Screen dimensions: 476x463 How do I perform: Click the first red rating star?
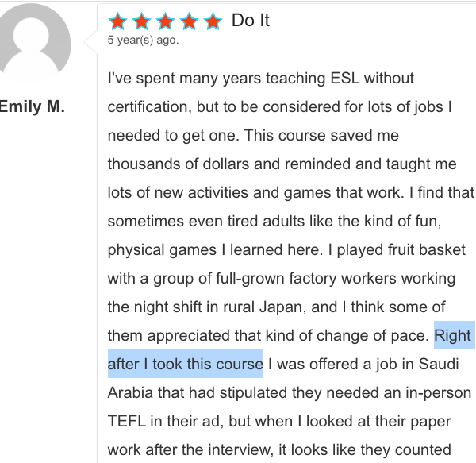(x=117, y=21)
